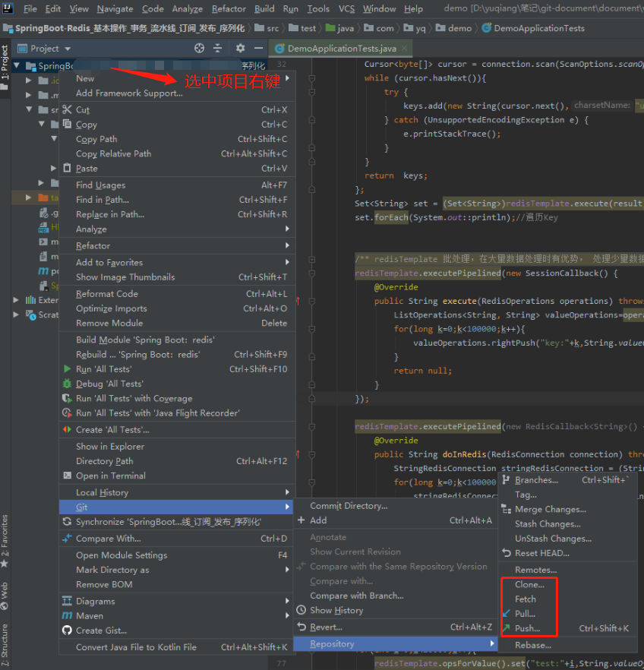This screenshot has width=644, height=670.
Task: Click the green Push arrow icon
Action: [507, 628]
